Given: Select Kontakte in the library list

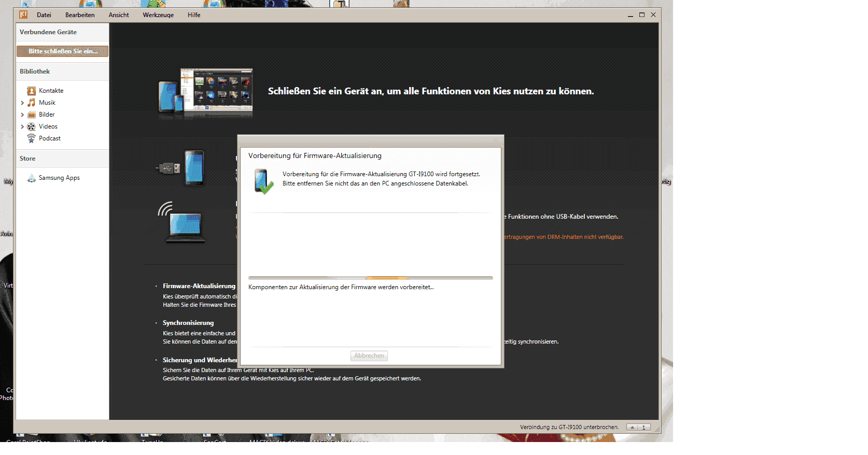Looking at the screenshot, I should (51, 91).
